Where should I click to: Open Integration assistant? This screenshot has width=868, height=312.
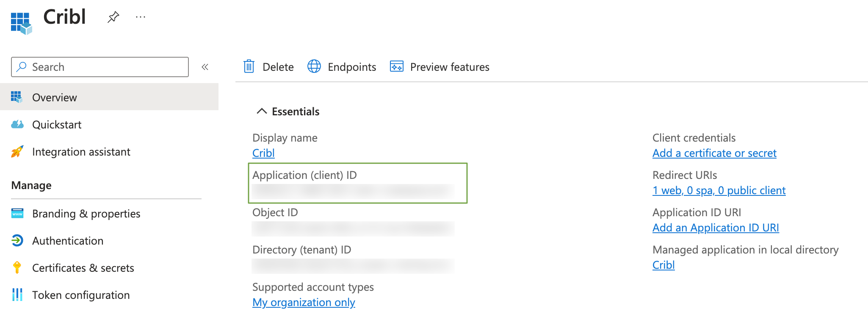click(x=81, y=152)
